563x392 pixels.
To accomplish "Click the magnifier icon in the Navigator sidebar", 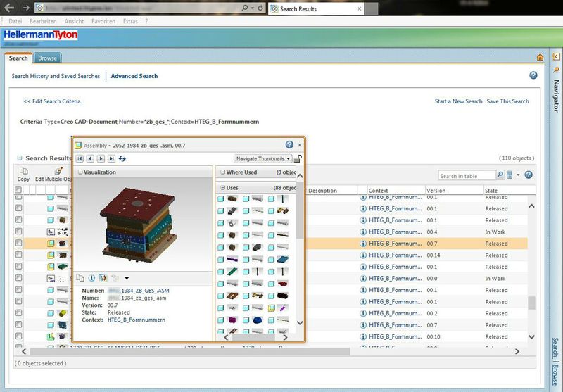I will click(556, 70).
